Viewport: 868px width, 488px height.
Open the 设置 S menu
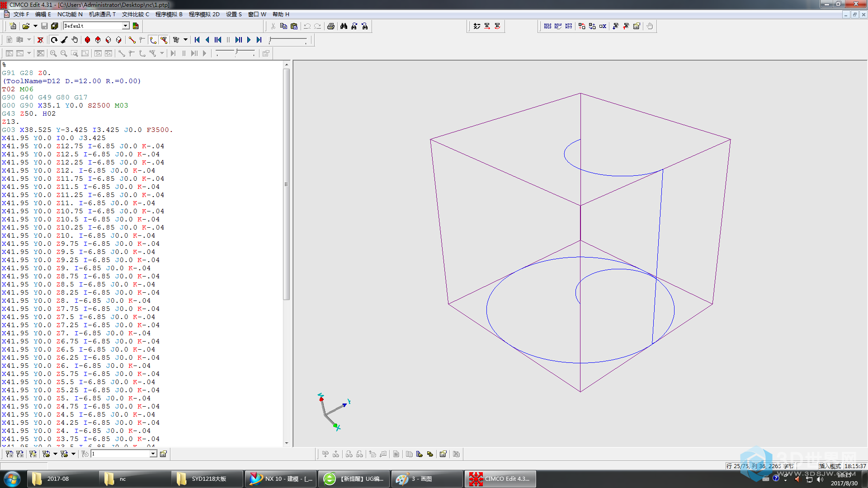point(234,14)
